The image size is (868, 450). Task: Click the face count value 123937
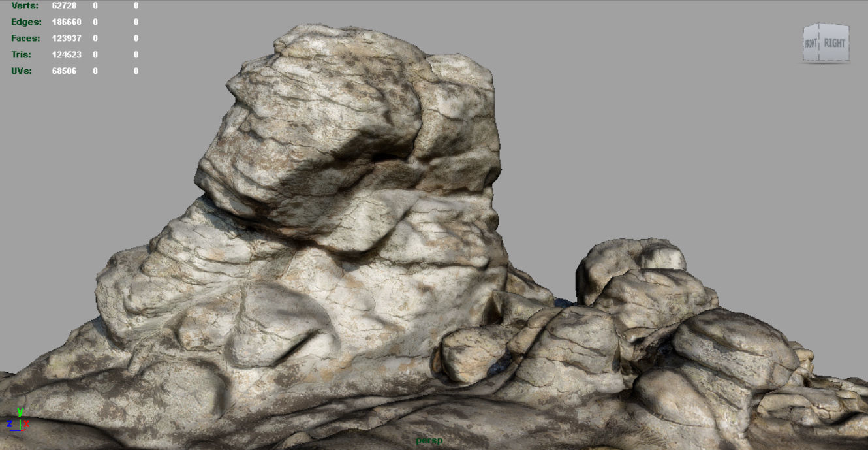pyautogui.click(x=67, y=39)
